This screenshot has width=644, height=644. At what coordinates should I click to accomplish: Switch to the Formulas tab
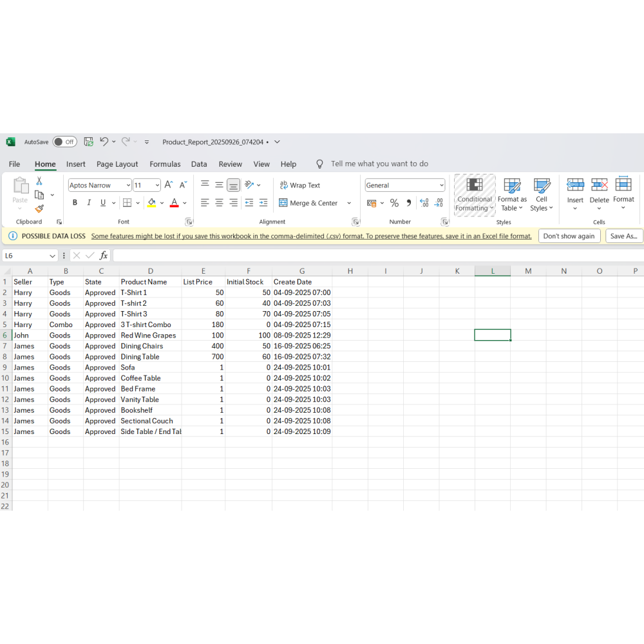(x=165, y=164)
